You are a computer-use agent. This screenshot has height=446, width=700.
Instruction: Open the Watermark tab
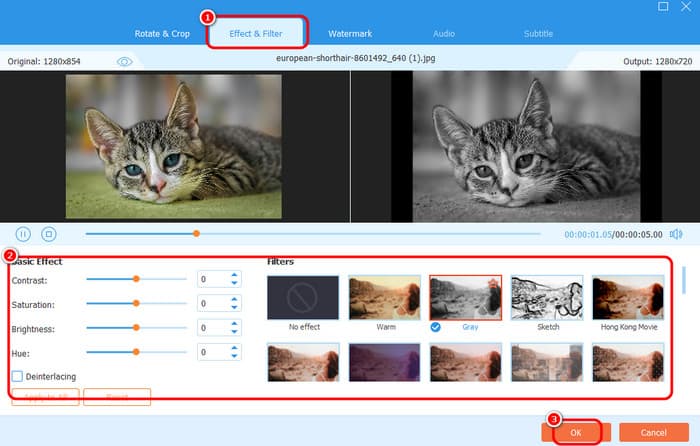click(x=350, y=34)
